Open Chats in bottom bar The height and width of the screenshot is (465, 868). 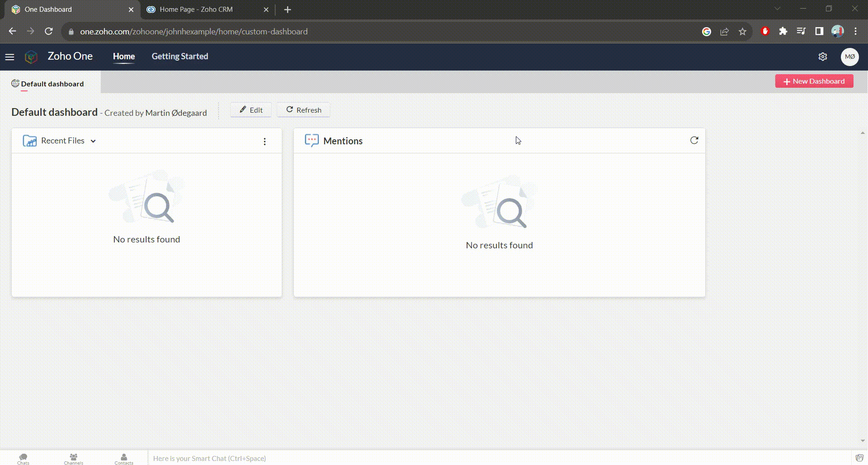coord(23,459)
